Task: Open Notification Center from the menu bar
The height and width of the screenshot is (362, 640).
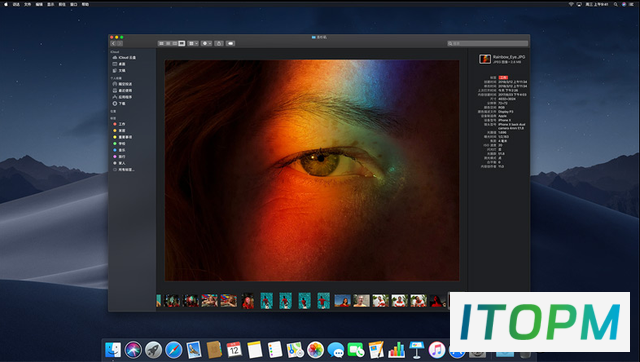Action: (631, 4)
